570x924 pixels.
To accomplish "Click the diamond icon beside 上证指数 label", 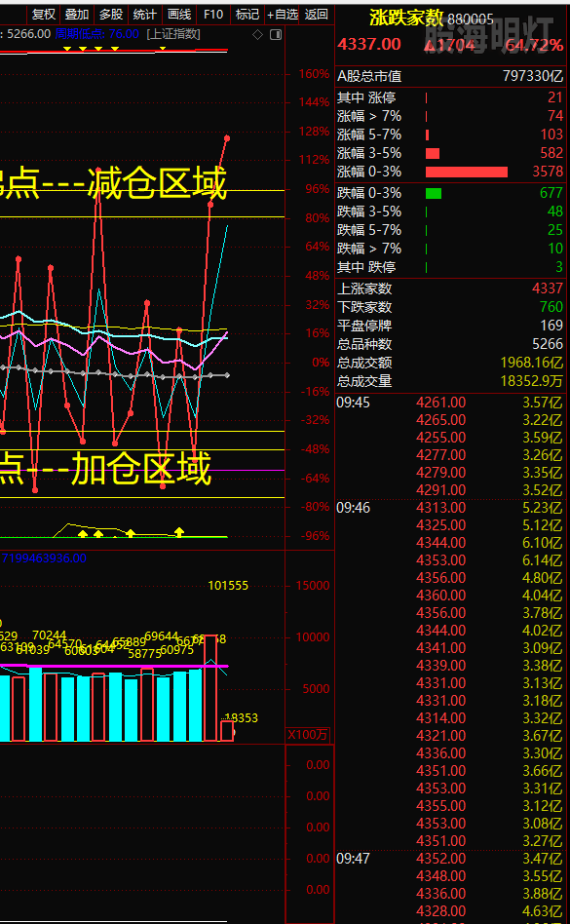I will click(x=257, y=35).
